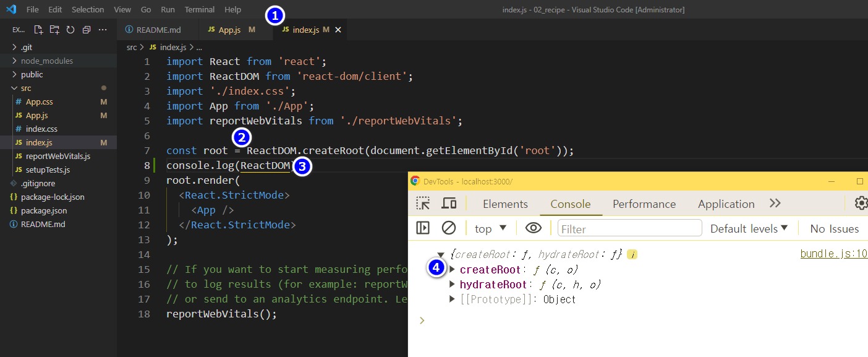This screenshot has height=357, width=868.
Task: Open README.md file icon in Explorer
Action: pyautogui.click(x=14, y=224)
